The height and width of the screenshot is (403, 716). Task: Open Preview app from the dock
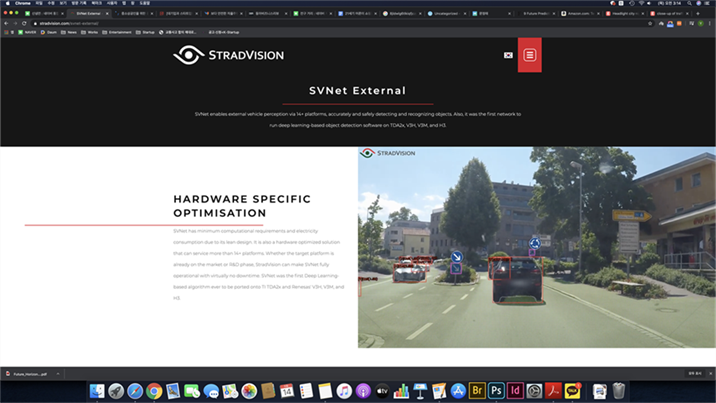[x=173, y=391]
